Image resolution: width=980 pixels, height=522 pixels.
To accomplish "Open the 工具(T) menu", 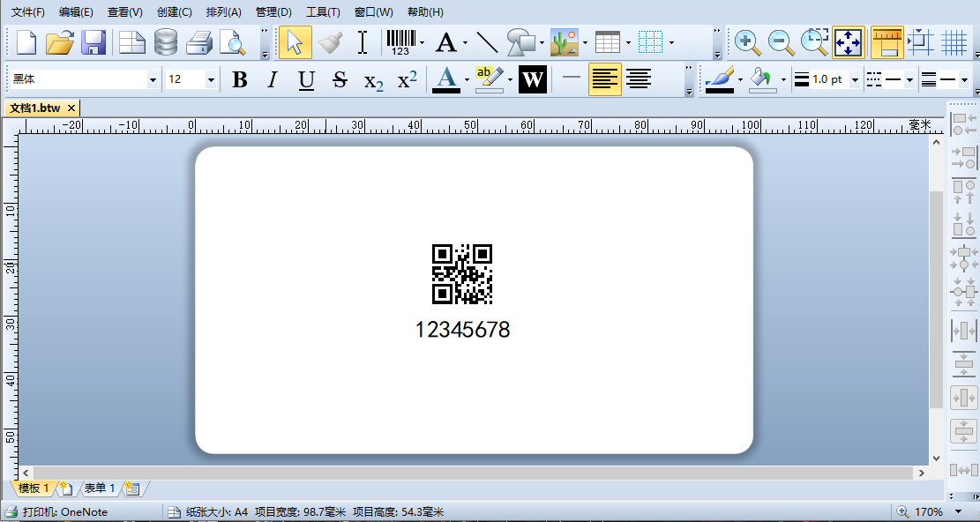I will coord(323,11).
